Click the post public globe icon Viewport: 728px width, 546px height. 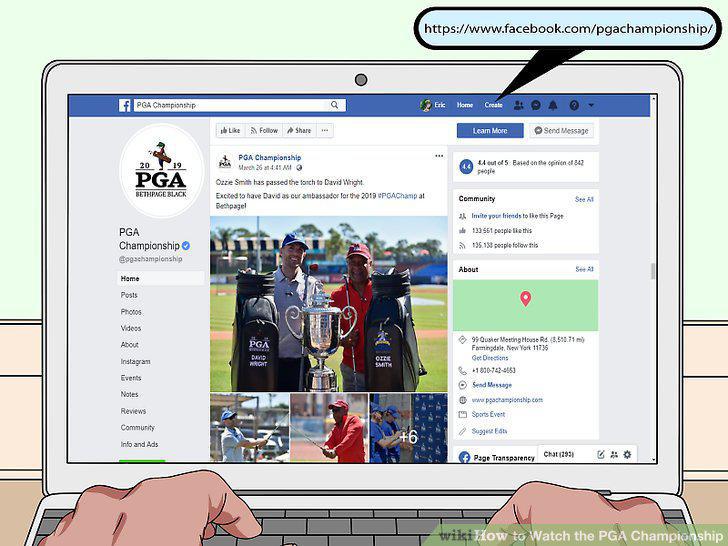(299, 168)
